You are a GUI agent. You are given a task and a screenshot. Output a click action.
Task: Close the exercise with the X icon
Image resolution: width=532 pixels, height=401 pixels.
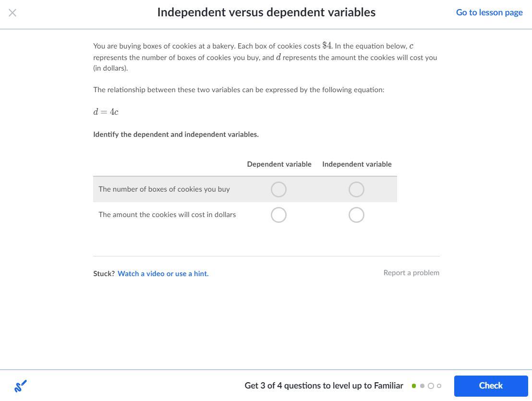click(12, 12)
